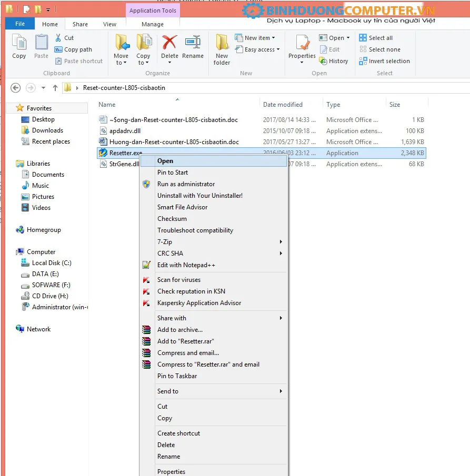Click the History icon in the Open group
The height and width of the screenshot is (476, 470).
coord(323,61)
